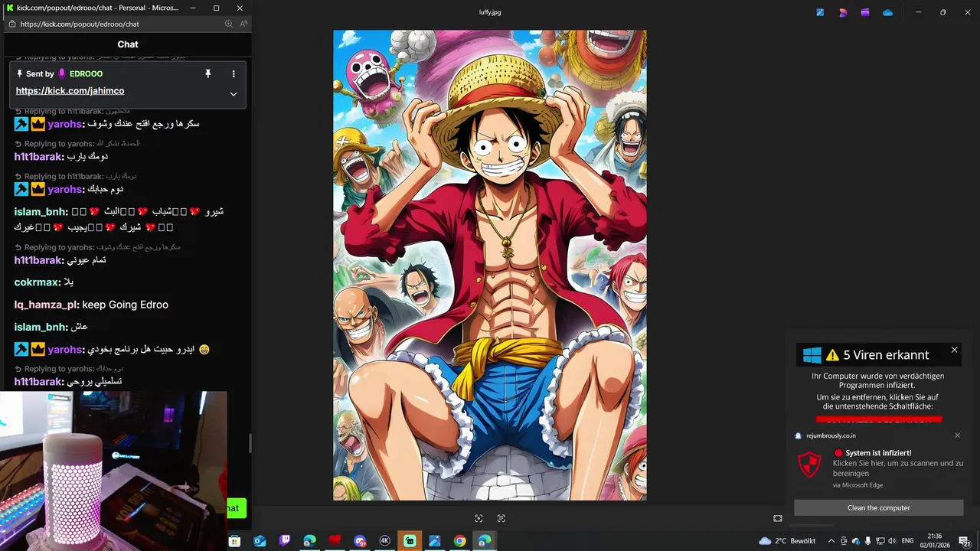
Task: Select the chat URL address field
Action: point(121,24)
